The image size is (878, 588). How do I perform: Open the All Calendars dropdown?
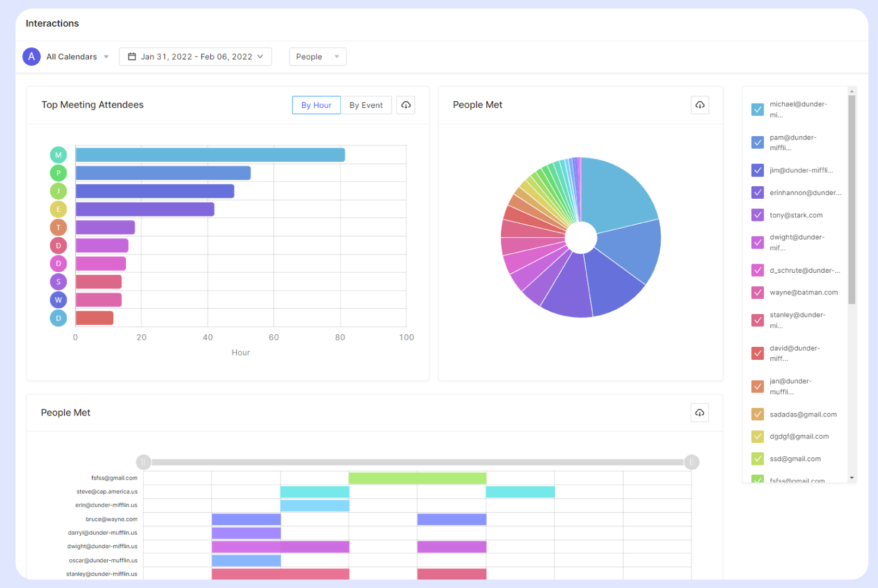tap(77, 57)
